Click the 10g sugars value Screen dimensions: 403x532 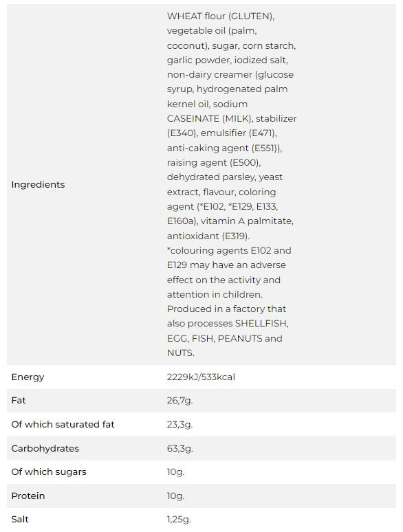[175, 472]
